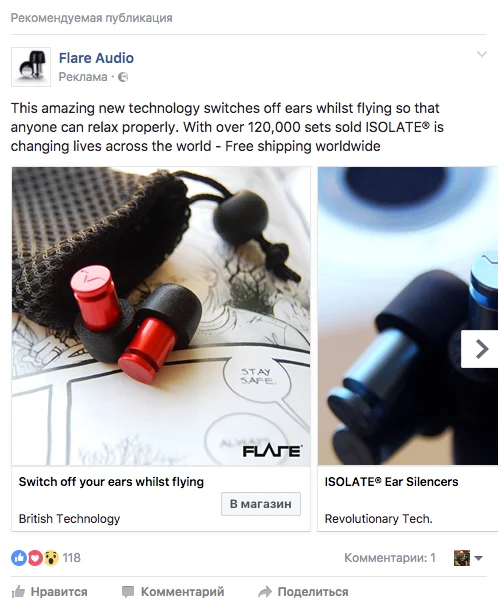Click the globe public audience icon

click(123, 77)
